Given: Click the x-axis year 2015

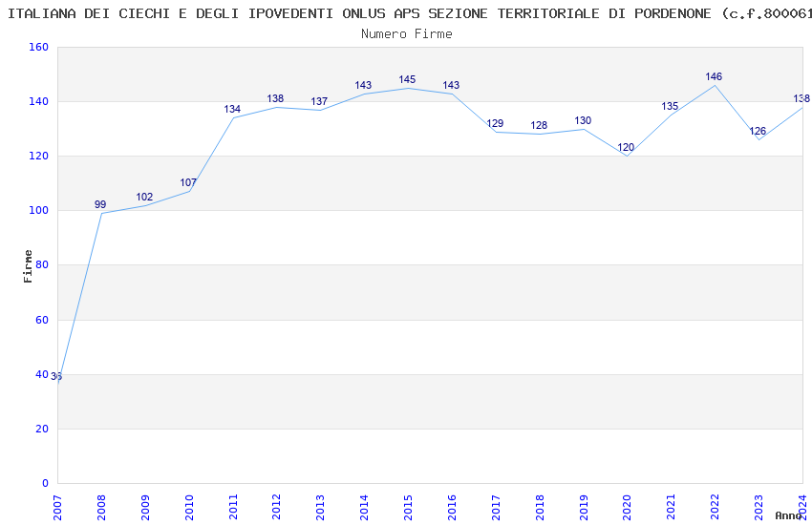Looking at the screenshot, I should (x=408, y=508).
